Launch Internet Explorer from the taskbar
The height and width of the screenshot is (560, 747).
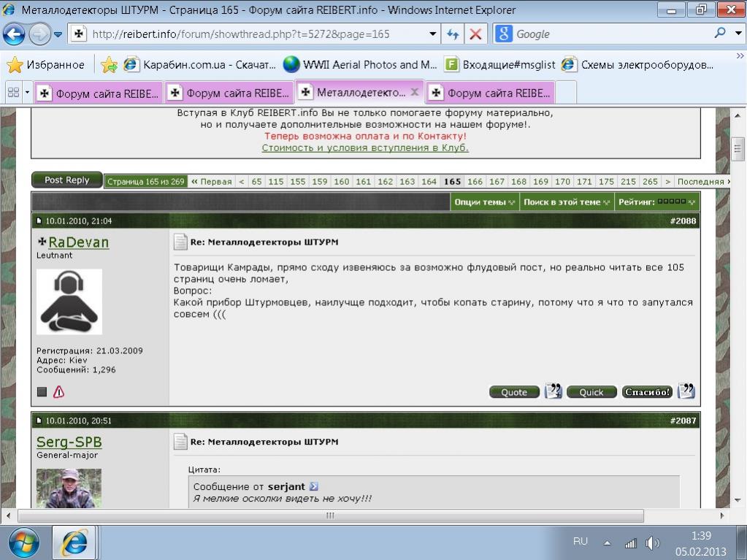click(74, 542)
